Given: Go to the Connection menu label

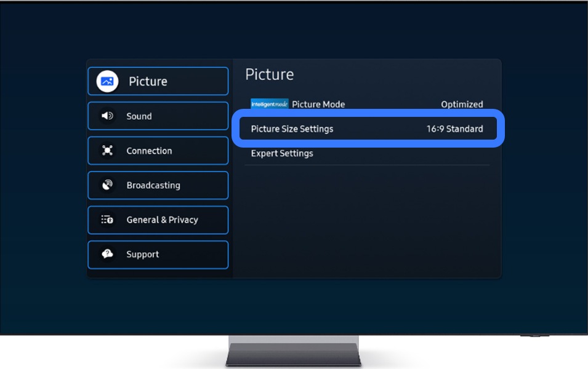Looking at the screenshot, I should [x=149, y=151].
